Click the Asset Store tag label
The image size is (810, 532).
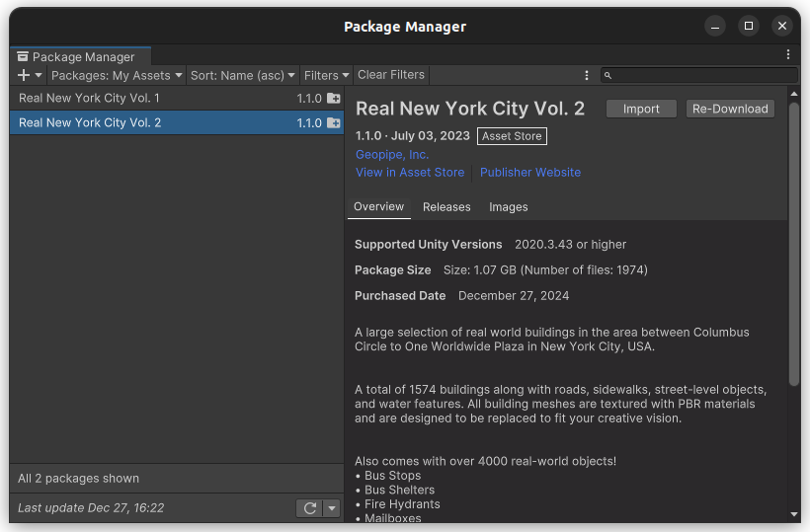click(512, 136)
